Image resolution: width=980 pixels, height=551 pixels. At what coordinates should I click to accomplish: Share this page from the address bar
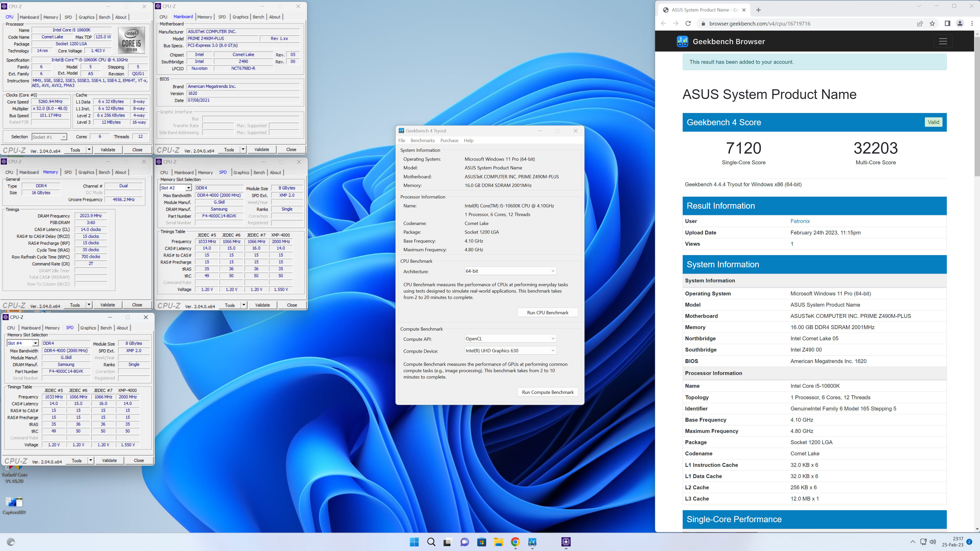[920, 23]
